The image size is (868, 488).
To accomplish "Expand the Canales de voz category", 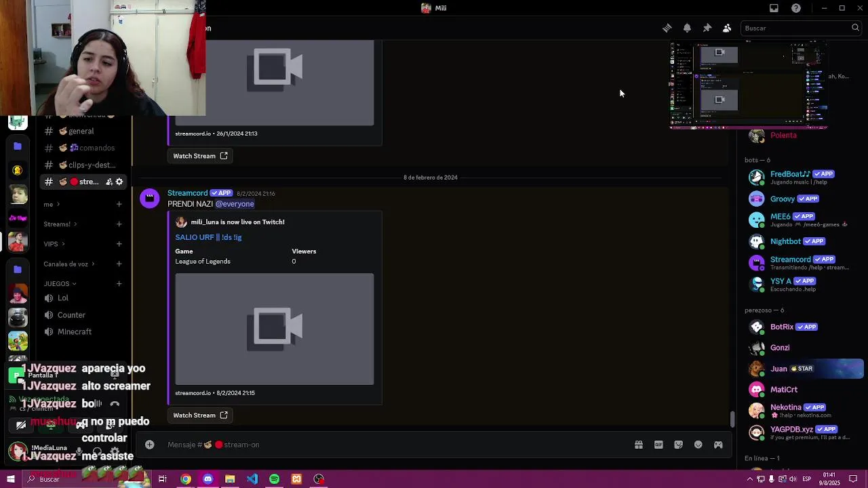I will [x=68, y=264].
